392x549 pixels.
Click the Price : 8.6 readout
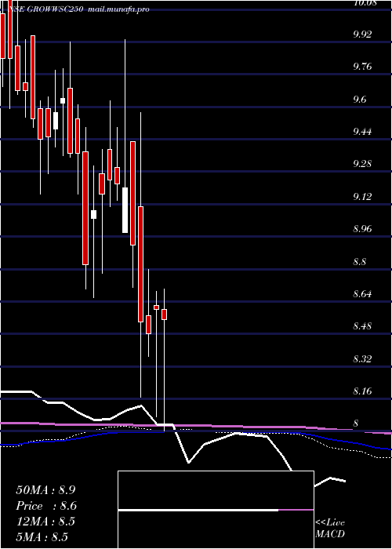pyautogui.click(x=46, y=506)
